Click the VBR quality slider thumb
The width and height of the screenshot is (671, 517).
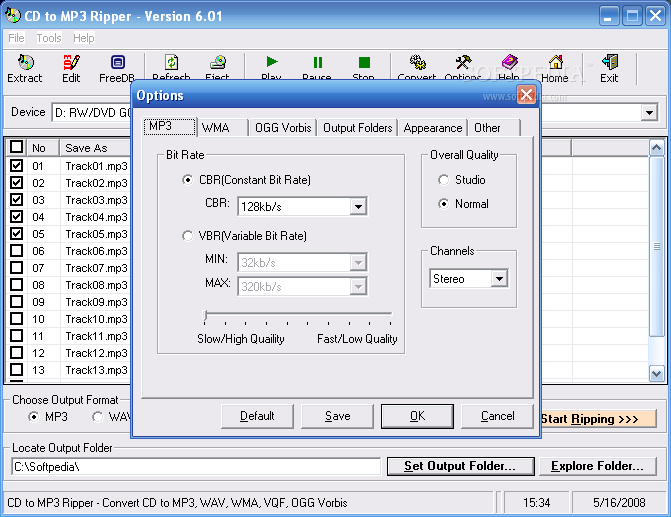click(x=205, y=316)
